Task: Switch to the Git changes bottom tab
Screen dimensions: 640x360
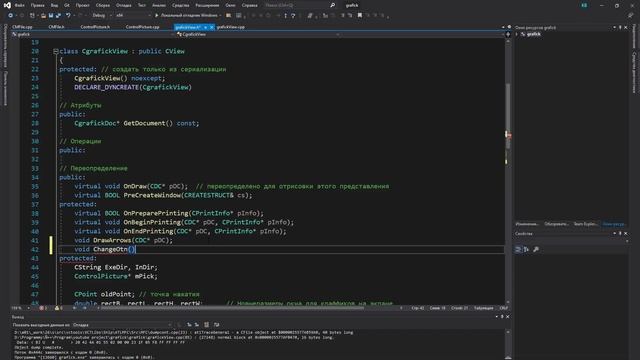Action: (527, 224)
